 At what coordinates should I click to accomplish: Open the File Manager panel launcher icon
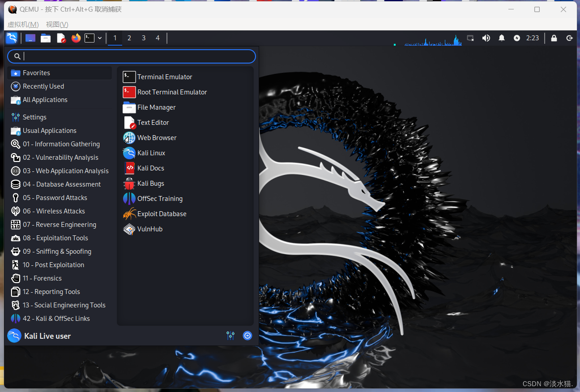(46, 38)
